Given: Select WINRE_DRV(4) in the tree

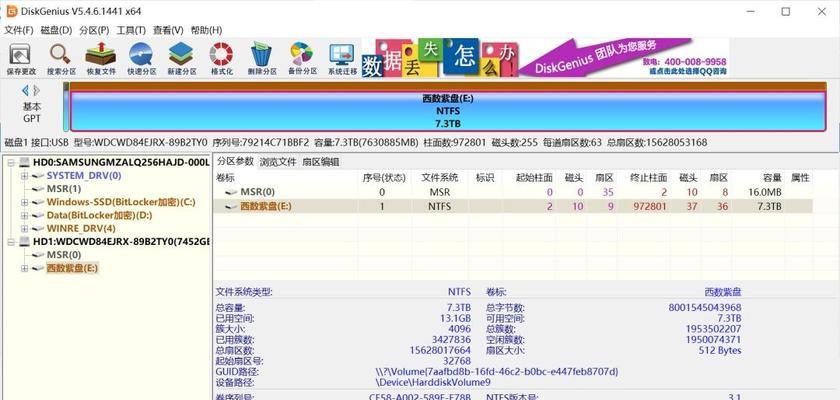Looking at the screenshot, I should (81, 229).
